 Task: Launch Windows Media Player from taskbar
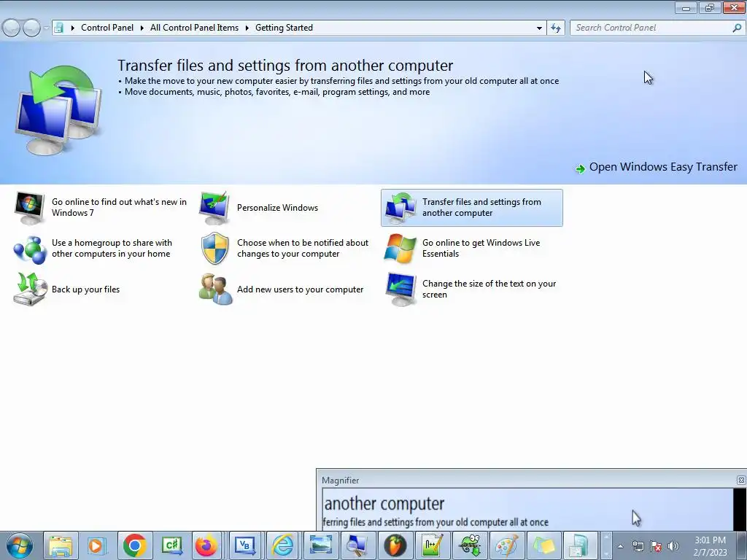pyautogui.click(x=98, y=545)
